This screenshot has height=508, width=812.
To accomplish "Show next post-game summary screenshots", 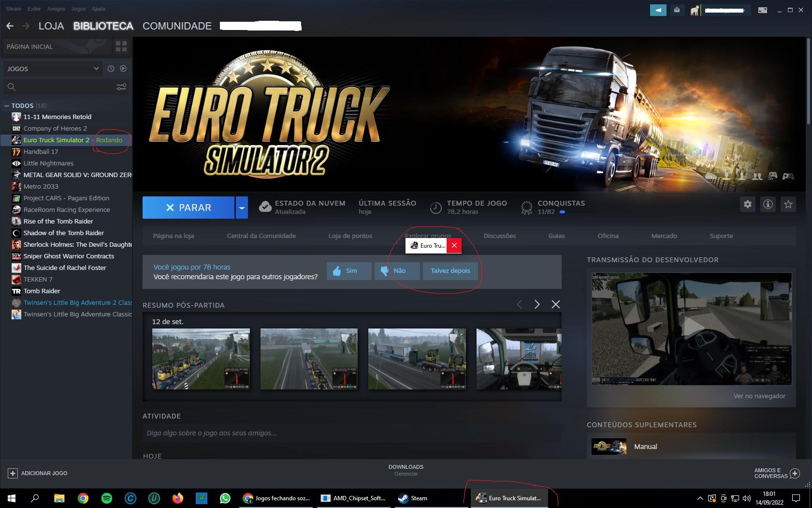I will click(x=537, y=304).
